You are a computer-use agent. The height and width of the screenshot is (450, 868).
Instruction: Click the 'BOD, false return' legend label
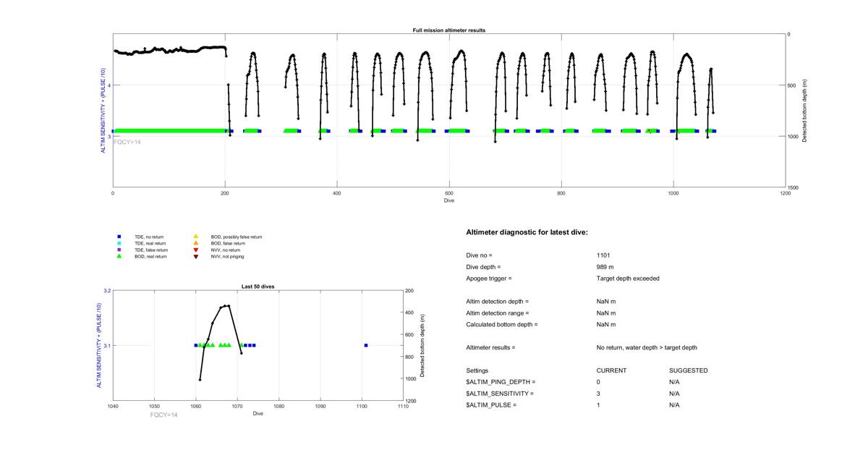(229, 243)
